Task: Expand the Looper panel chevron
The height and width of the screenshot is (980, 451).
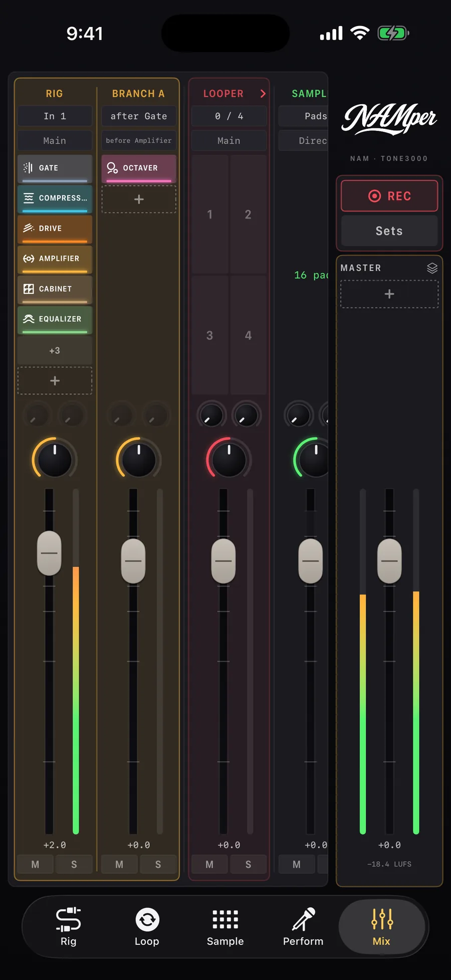Action: [263, 94]
